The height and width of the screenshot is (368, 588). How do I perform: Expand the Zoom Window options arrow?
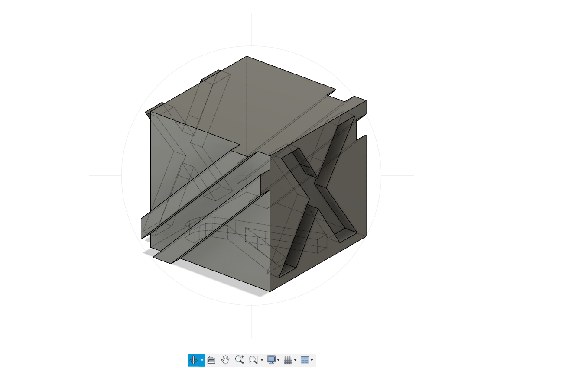click(x=262, y=360)
